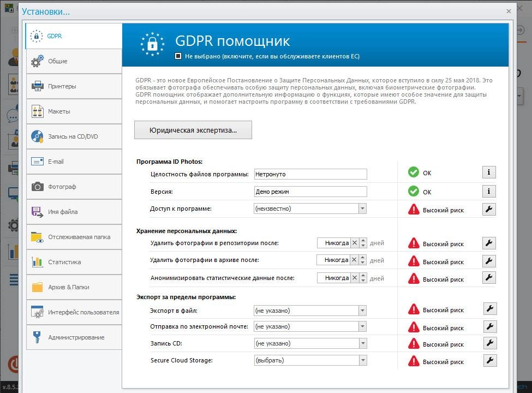Increase days for statistics anonymization
This screenshot has width=532, height=393.
click(363, 276)
